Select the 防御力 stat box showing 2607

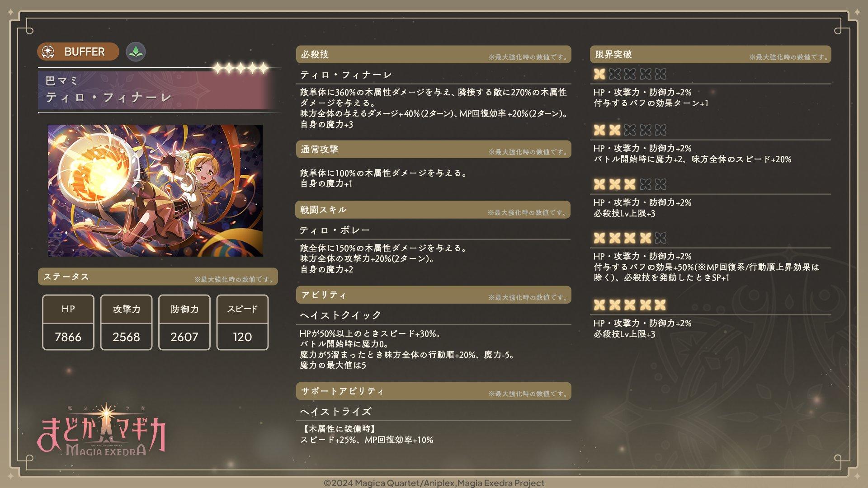click(184, 322)
